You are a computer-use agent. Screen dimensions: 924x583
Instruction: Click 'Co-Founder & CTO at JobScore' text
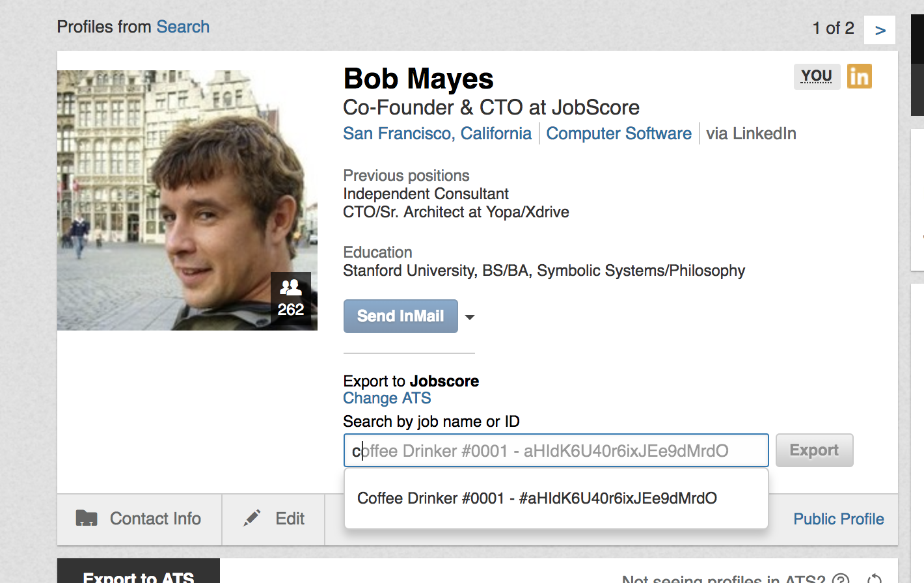(x=491, y=107)
